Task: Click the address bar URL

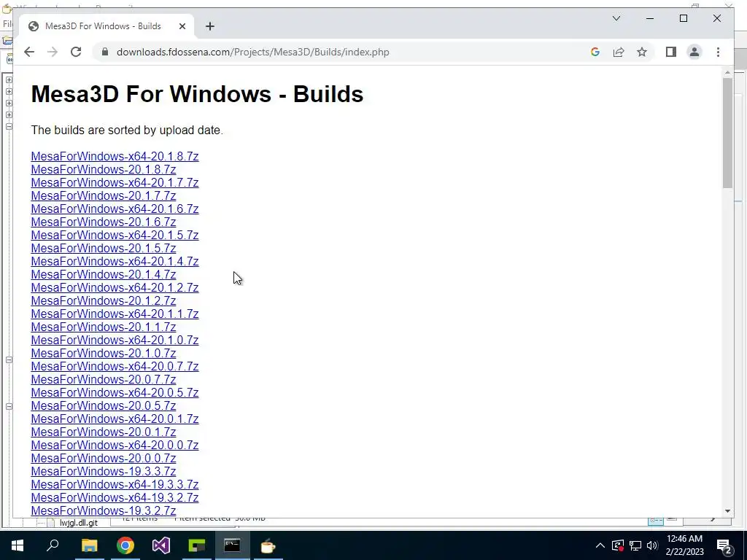Action: [x=253, y=52]
